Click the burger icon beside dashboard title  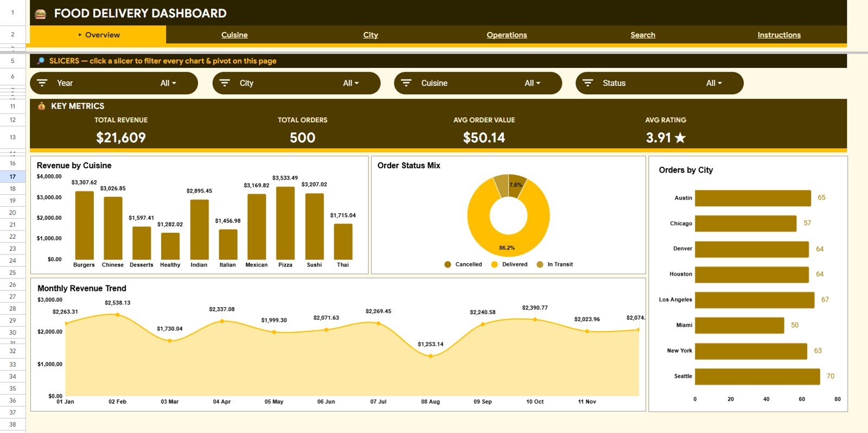41,14
